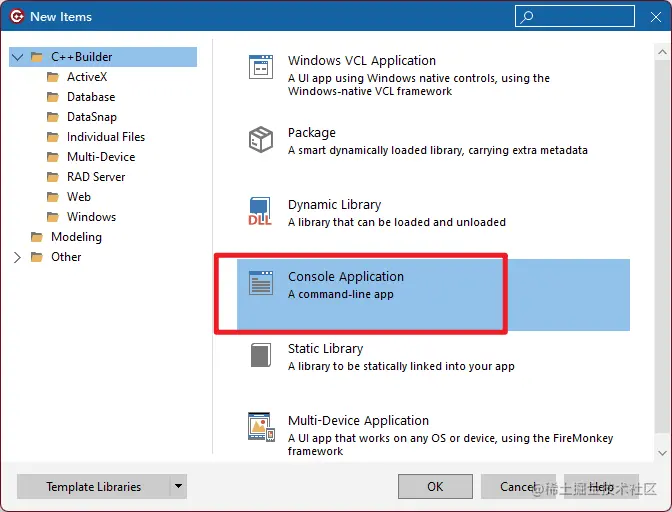Viewport: 672px width, 512px height.
Task: Select the Dynamic Library DLL icon
Action: (x=260, y=211)
